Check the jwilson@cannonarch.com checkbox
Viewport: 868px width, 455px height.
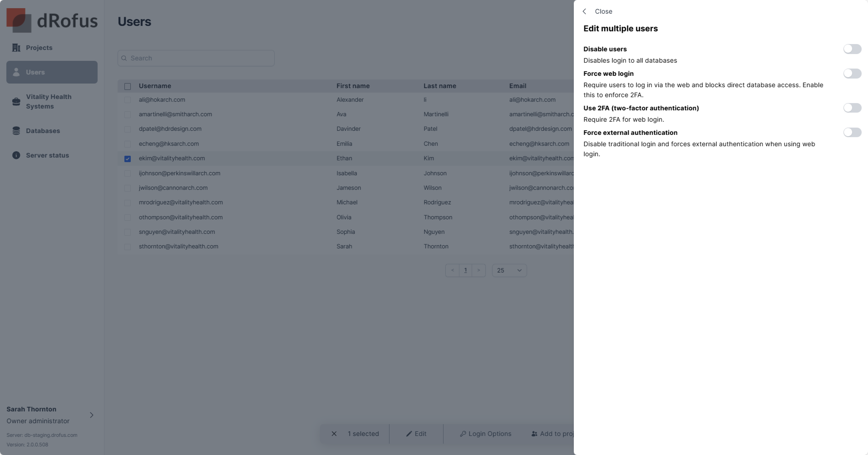[127, 188]
